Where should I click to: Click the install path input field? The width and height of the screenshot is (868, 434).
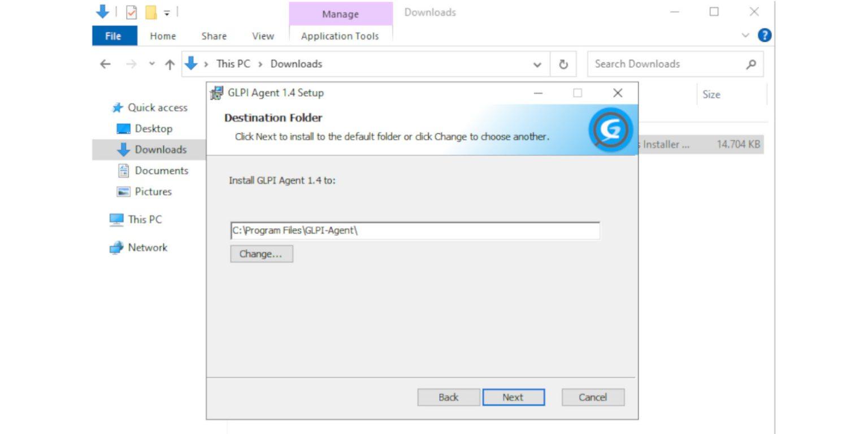[x=415, y=230]
